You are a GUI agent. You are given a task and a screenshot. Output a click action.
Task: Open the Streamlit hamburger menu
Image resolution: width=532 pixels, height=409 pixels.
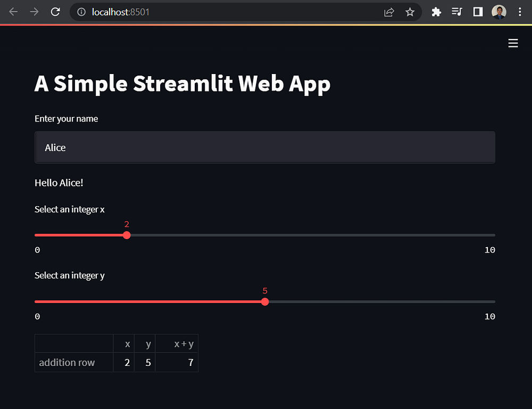pyautogui.click(x=513, y=43)
